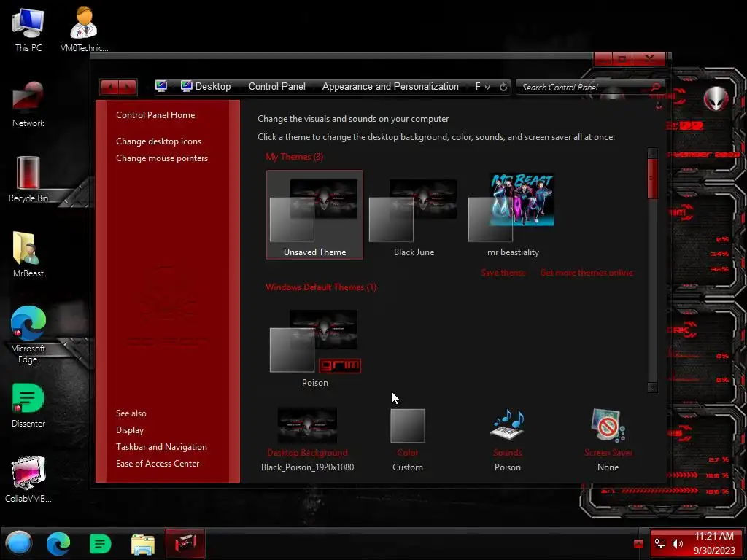Open File Explorer from the taskbar
747x560 pixels.
(x=142, y=544)
